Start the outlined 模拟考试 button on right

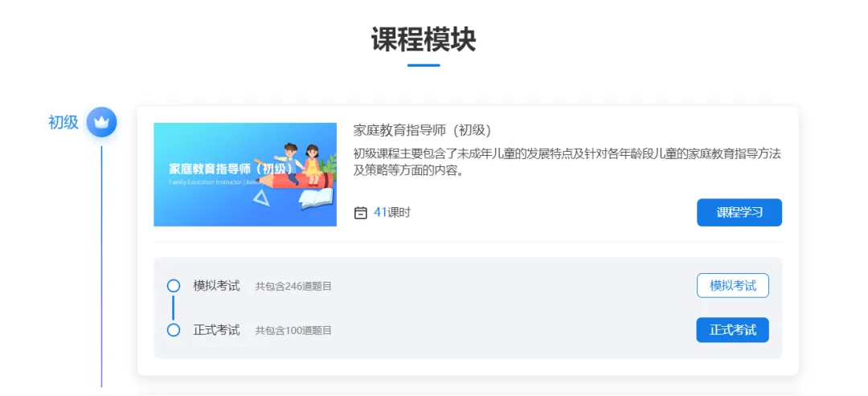(x=732, y=285)
